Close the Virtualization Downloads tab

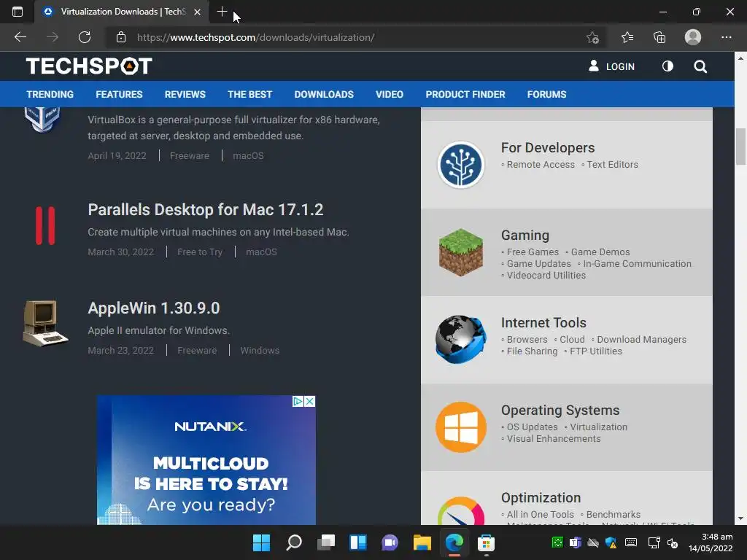click(197, 12)
